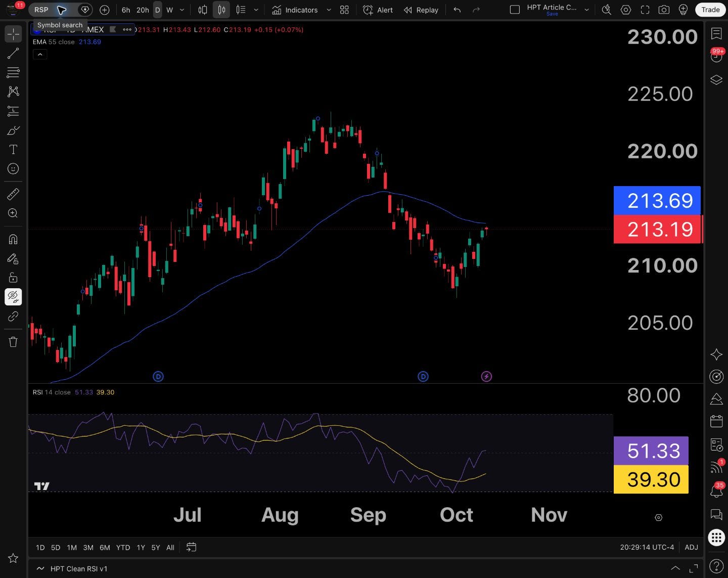This screenshot has width=728, height=578.
Task: Open the Fibonacci retracement tool
Action: (13, 72)
